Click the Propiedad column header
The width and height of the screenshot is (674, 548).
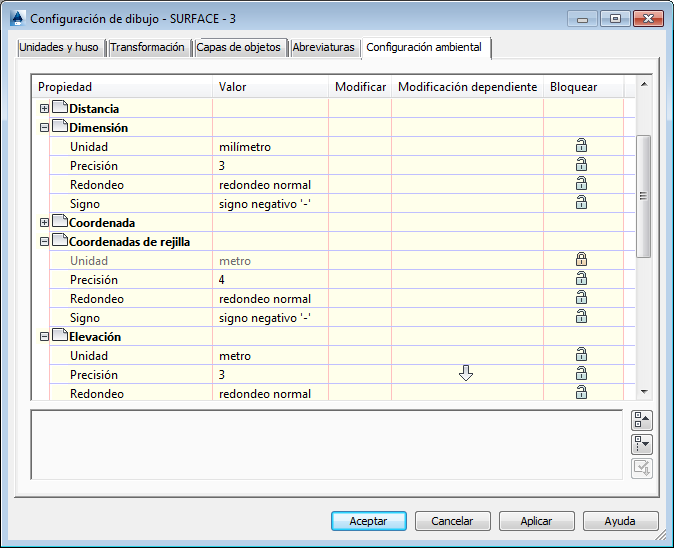(x=122, y=87)
